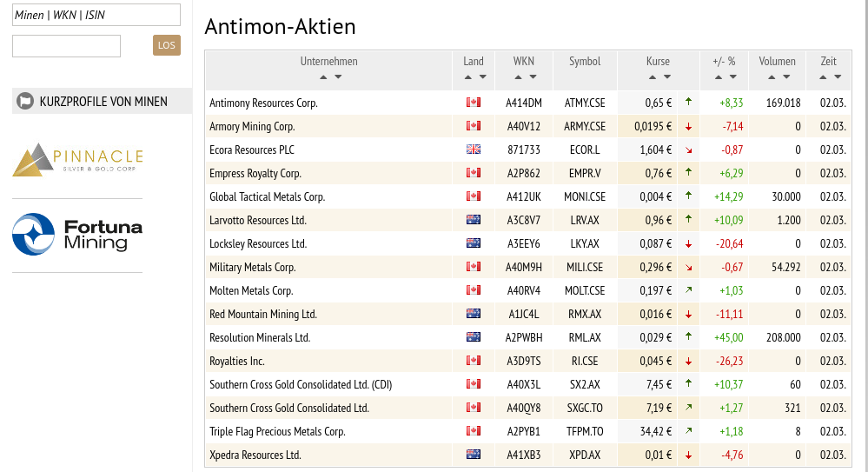Click the Pinnacle Silver & Gold Corp logo
The width and height of the screenshot is (868, 472).
pyautogui.click(x=78, y=160)
